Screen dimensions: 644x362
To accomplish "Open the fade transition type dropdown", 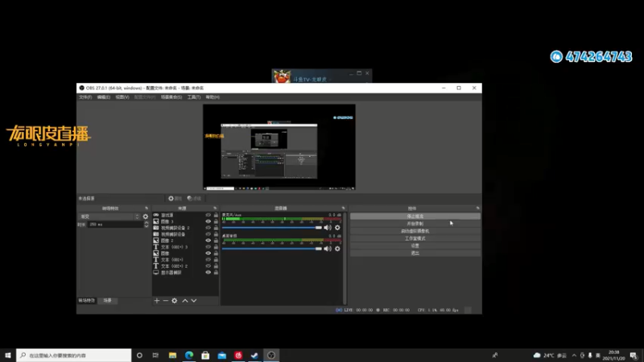I will [x=109, y=216].
